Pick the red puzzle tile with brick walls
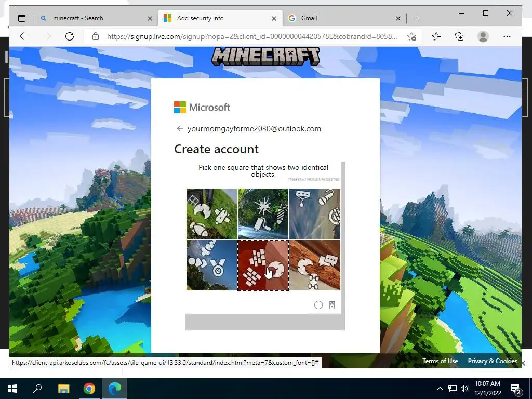532x399 pixels. pos(263,265)
